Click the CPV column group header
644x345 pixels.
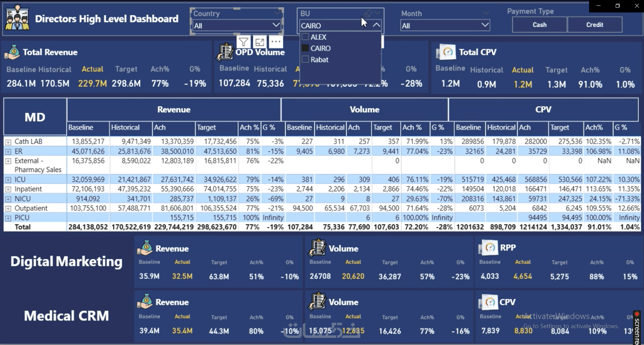[x=543, y=110]
